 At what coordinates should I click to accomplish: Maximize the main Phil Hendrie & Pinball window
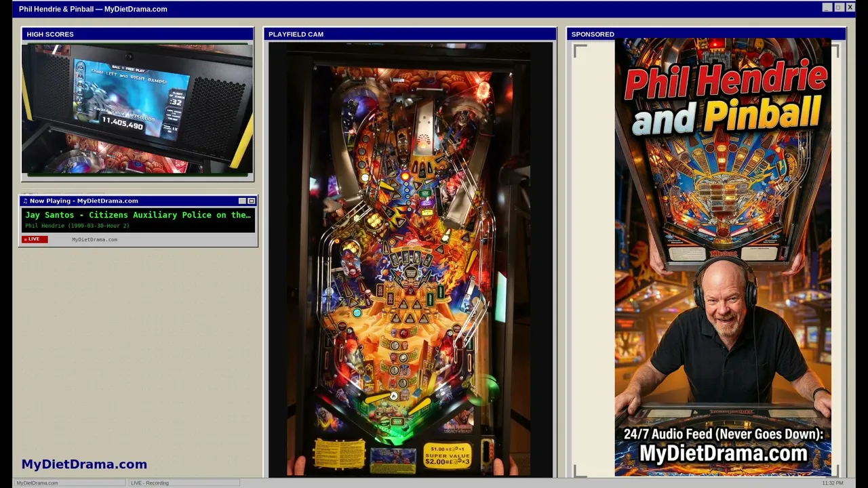838,7
